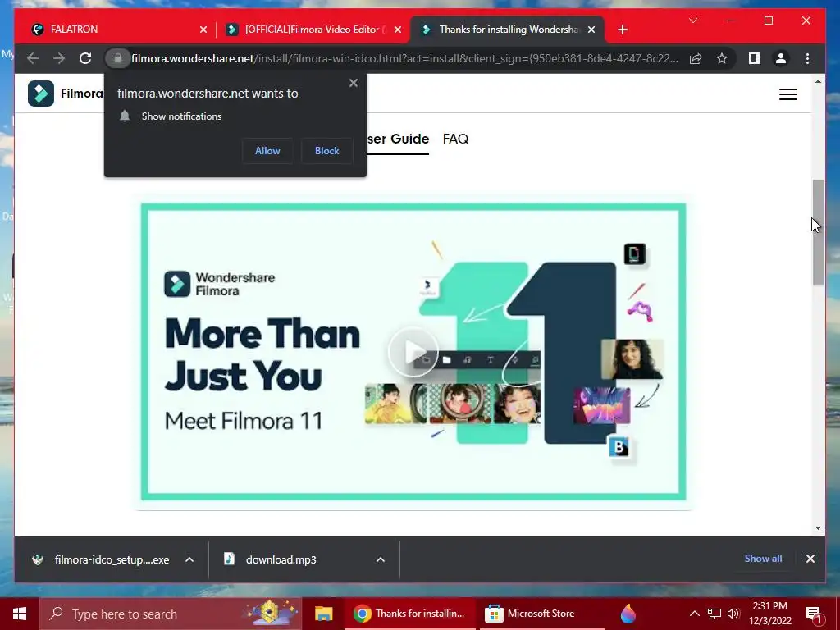Open network status tray icon

tap(714, 614)
